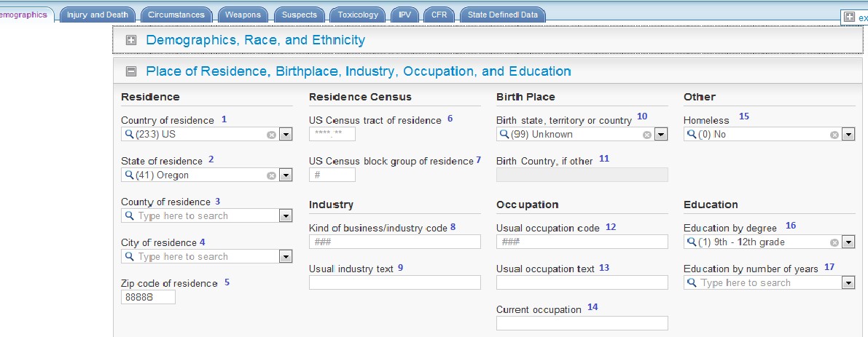This screenshot has height=337, width=868.
Task: Click search icon in County of residence
Action: click(130, 216)
